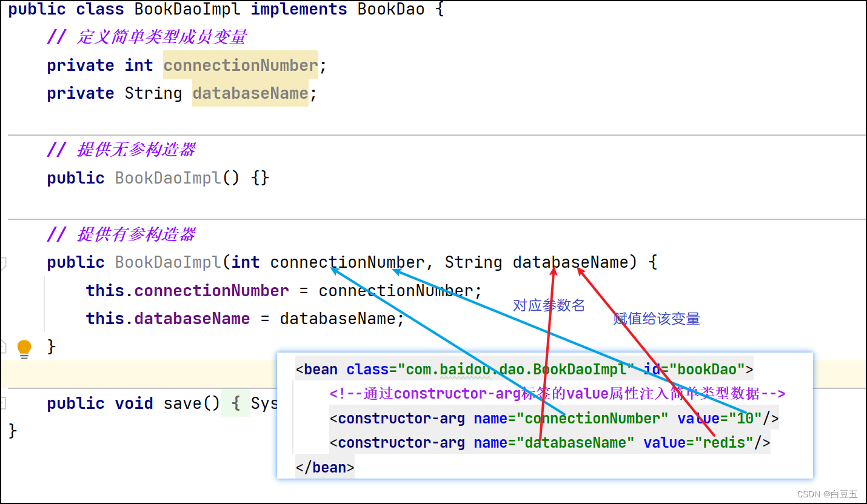Click the closing </bean> tag
This screenshot has width=867, height=504.
[325, 467]
